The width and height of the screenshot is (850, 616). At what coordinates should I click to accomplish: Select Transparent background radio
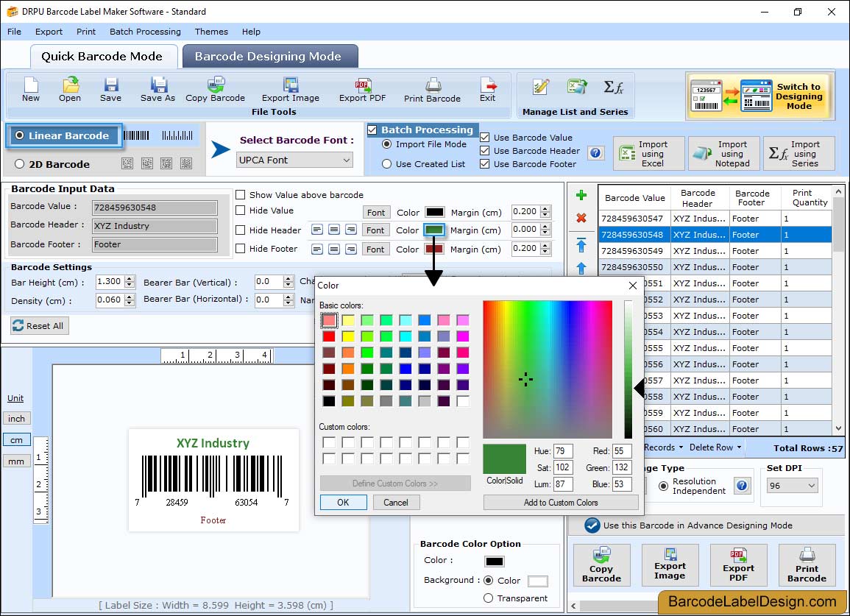[488, 598]
